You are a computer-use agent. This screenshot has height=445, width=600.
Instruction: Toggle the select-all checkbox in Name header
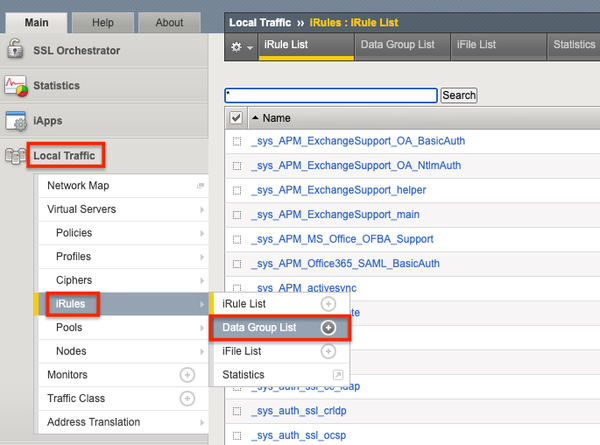236,118
